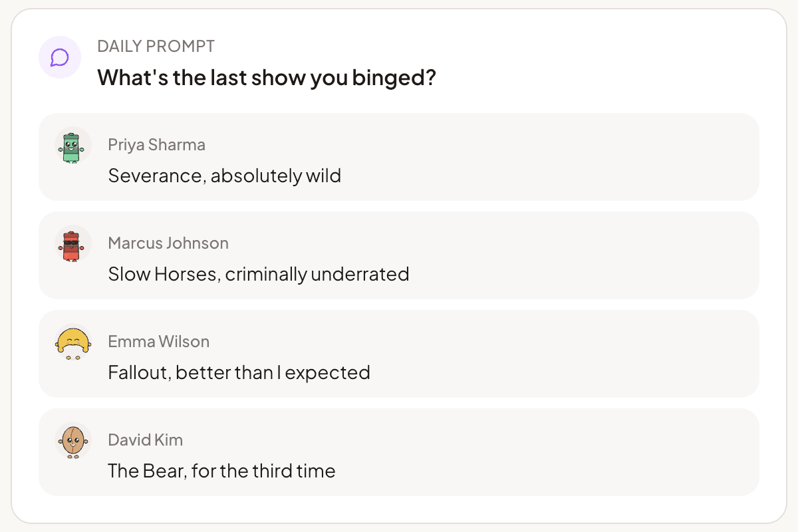The height and width of the screenshot is (532, 798).
Task: Select the avatar next to the Severance reply
Action: [x=72, y=146]
